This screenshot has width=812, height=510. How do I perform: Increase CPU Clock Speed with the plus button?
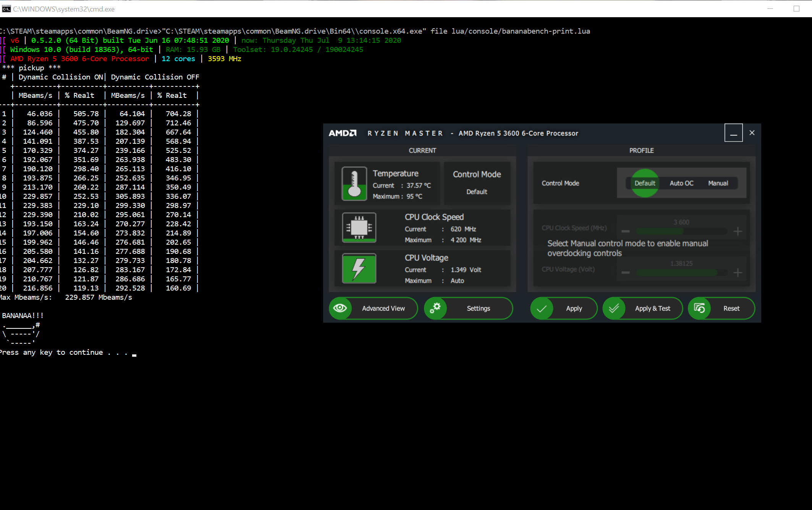(738, 231)
